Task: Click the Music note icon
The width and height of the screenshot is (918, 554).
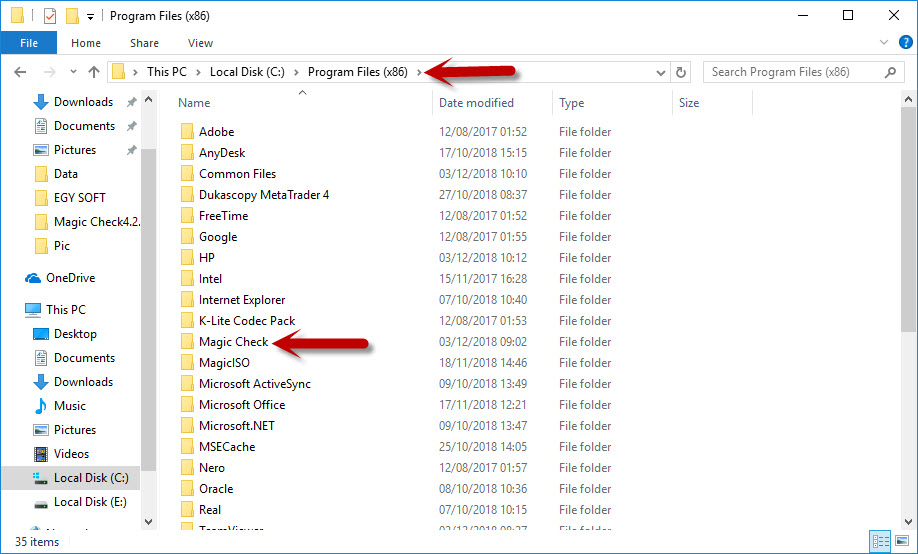Action: coord(41,406)
